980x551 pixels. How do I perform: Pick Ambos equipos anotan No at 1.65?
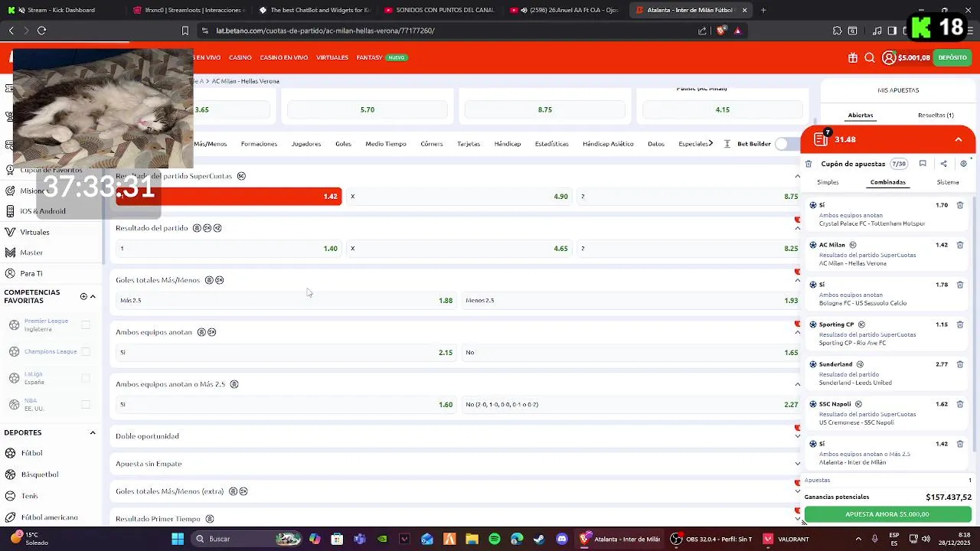[x=632, y=353]
